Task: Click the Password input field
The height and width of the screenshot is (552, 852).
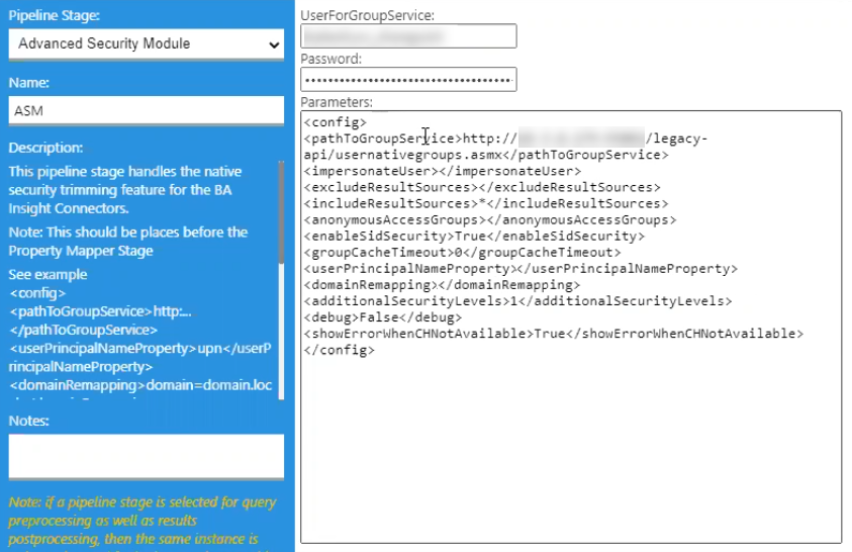Action: (x=408, y=79)
